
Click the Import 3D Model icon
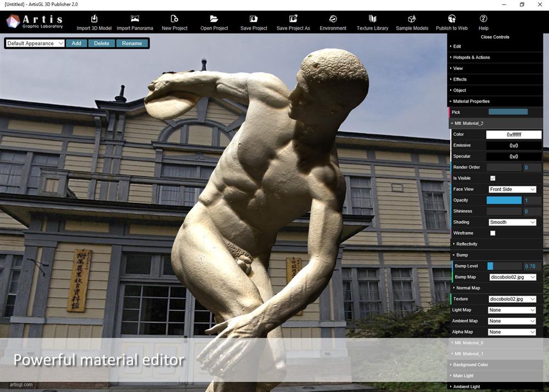coord(94,19)
